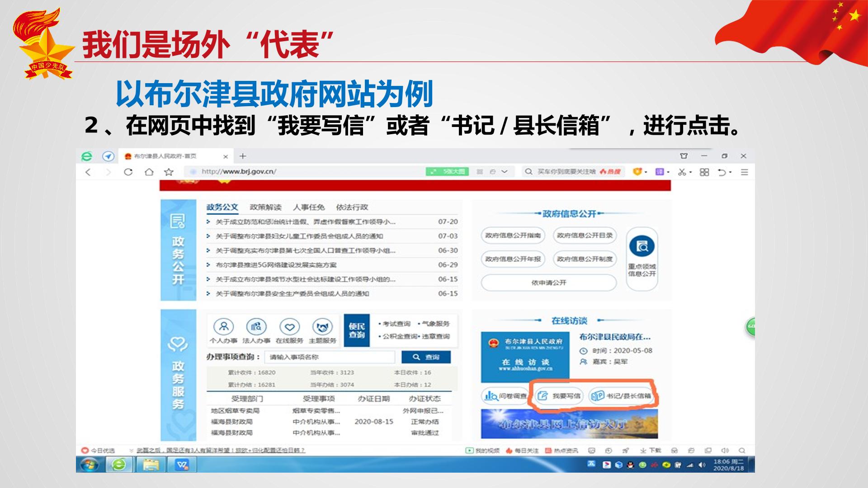Click the 查询 search button
Screen dimensions: 868x488
click(x=426, y=357)
